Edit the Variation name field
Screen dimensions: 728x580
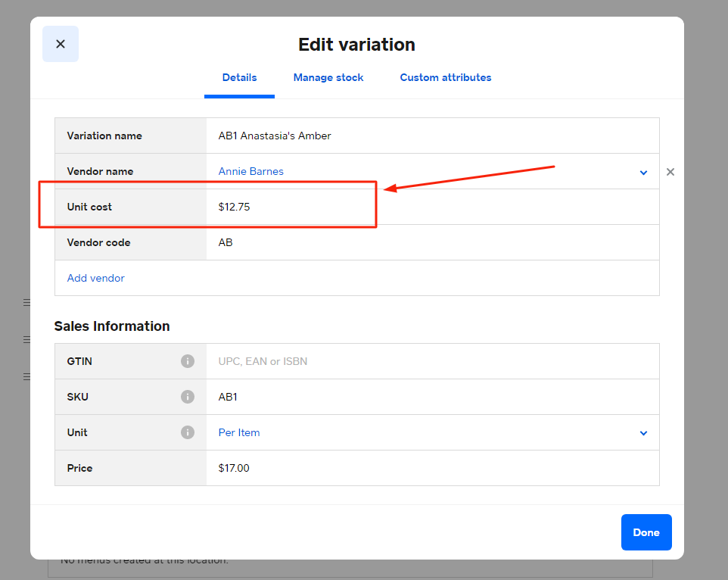431,136
